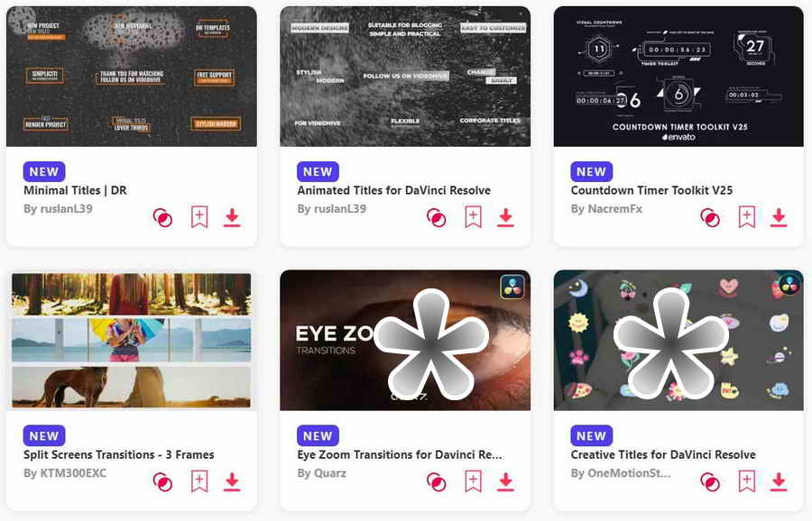Open author NacremFx profile
The width and height of the screenshot is (812, 521).
click(606, 209)
